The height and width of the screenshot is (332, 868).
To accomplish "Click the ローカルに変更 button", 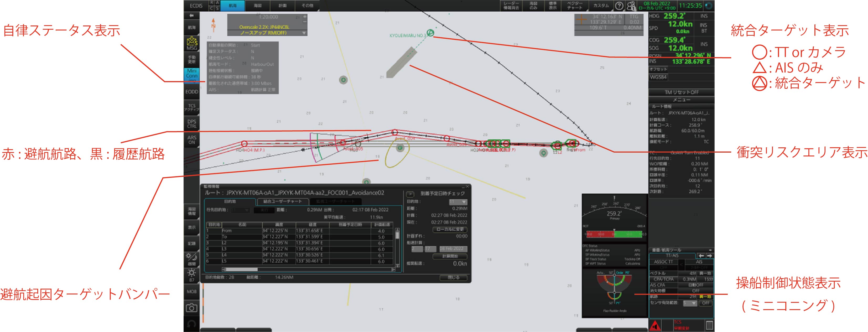I will pyautogui.click(x=450, y=229).
